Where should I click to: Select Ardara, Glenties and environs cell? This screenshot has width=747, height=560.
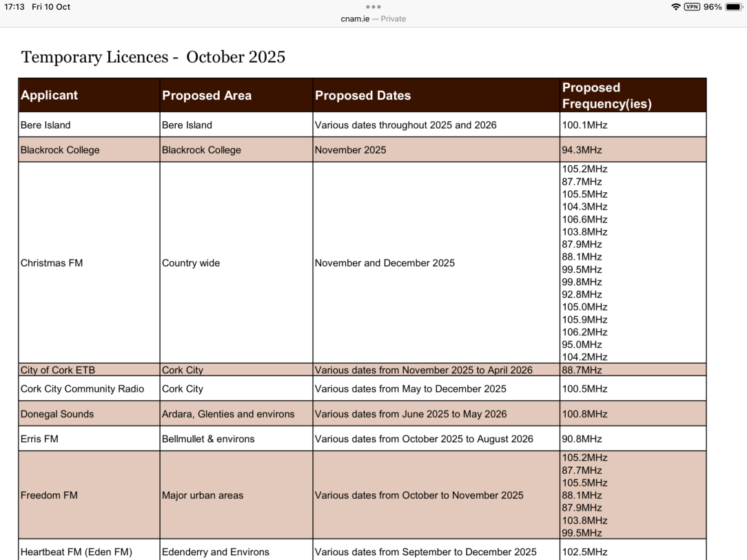(236, 414)
